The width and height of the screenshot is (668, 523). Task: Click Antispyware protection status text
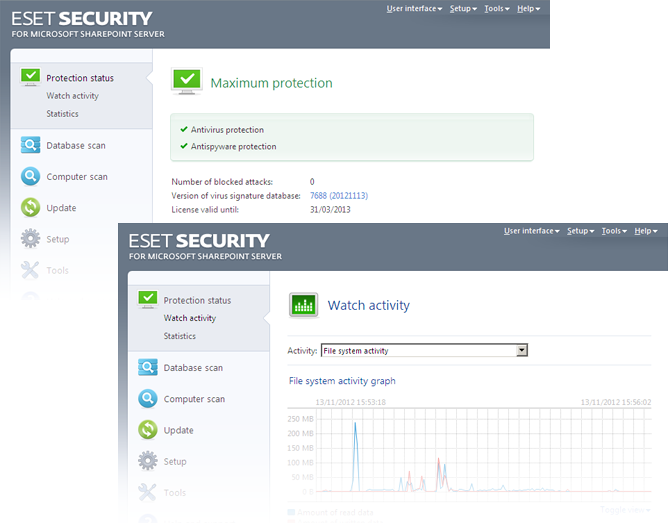[x=233, y=146]
